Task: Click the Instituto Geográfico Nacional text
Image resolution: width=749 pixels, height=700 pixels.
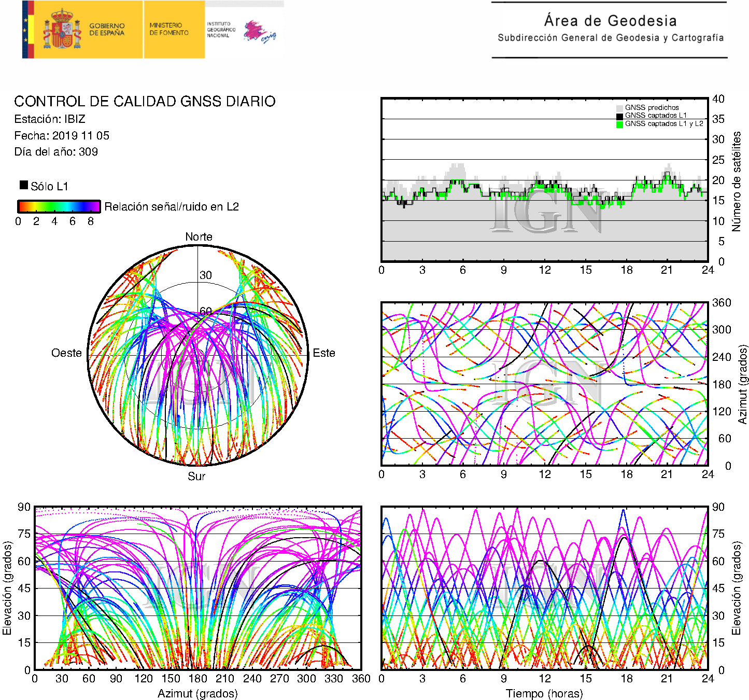Action: [221, 30]
